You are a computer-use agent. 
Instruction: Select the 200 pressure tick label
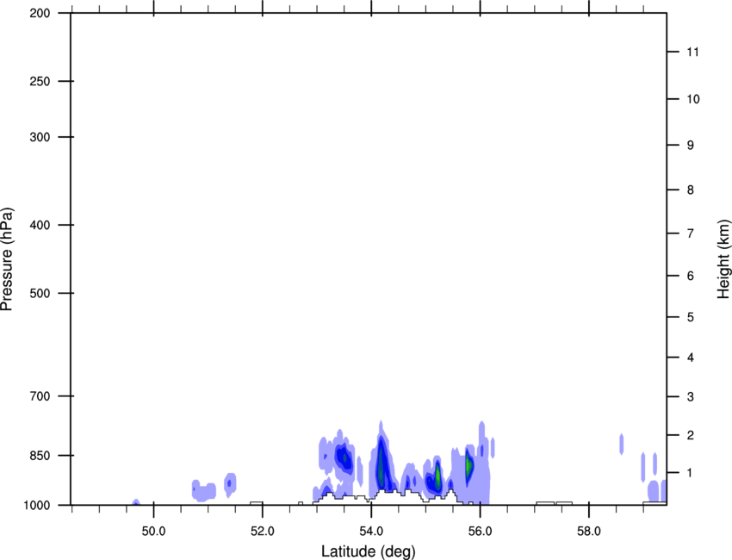pos(40,13)
